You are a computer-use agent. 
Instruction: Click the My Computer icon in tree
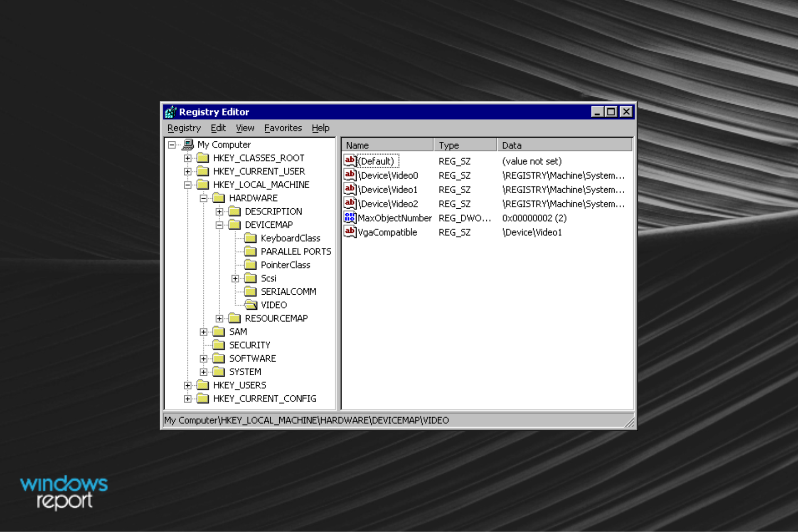[188, 144]
